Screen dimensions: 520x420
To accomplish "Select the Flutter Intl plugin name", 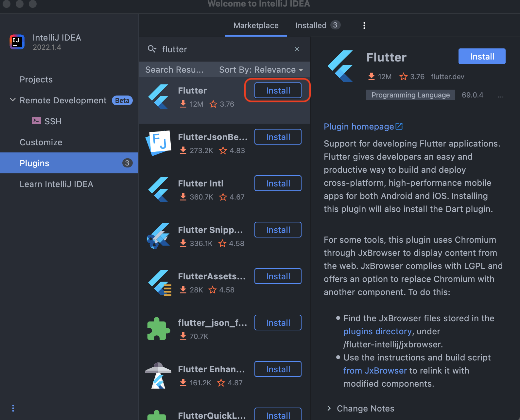I will 201,184.
